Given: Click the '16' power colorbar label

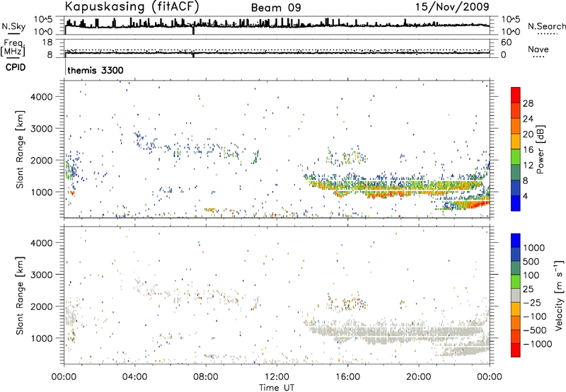Looking at the screenshot, I should pos(528,150).
